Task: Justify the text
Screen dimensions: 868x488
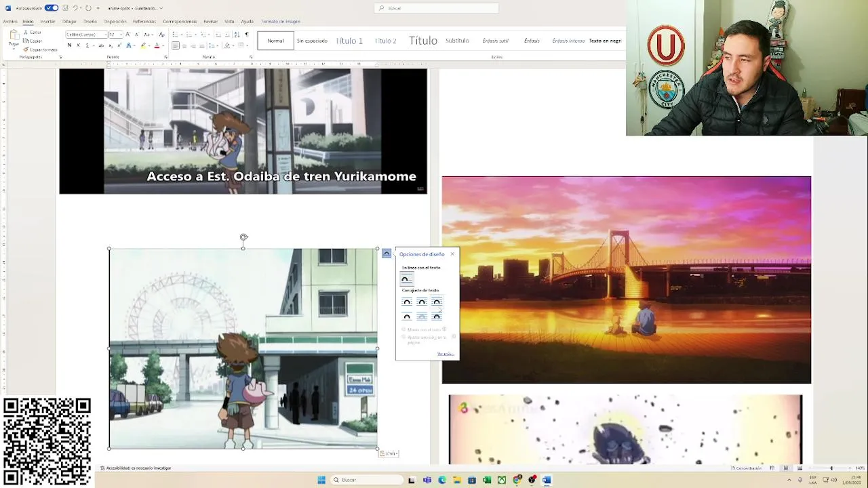Action: [202, 45]
